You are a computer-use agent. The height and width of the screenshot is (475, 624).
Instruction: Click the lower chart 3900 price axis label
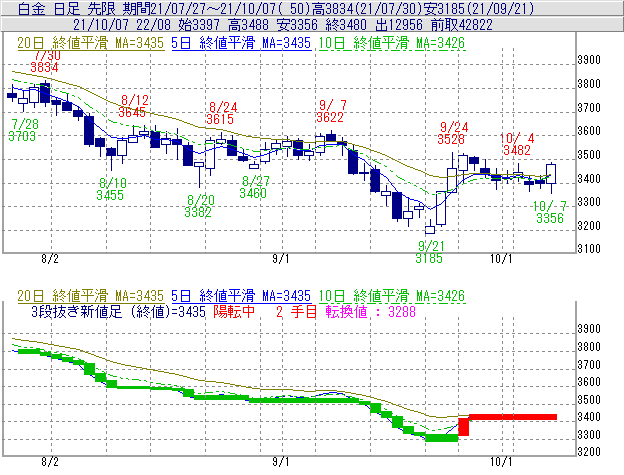[589, 329]
